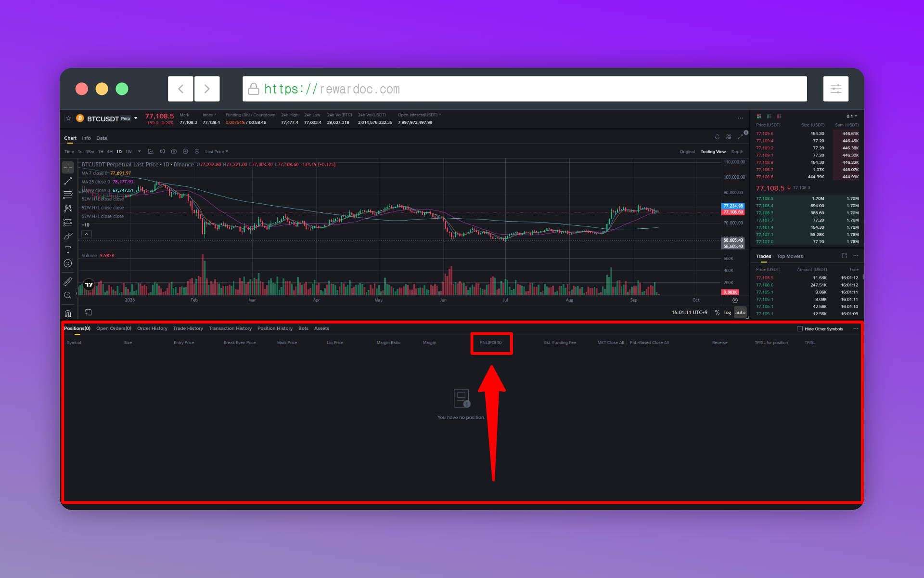Change candle chart style icon
The width and height of the screenshot is (924, 578).
162,151
